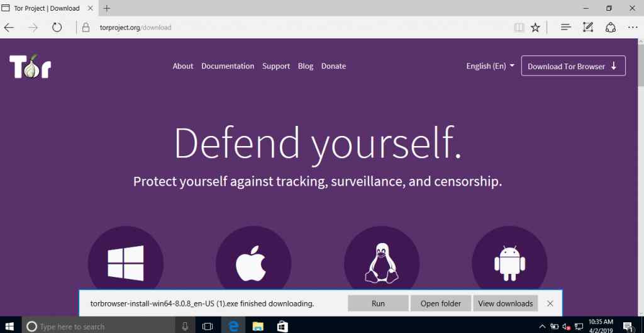Screen dimensions: 644x333
Task: Click the 10:35 AM taskbar clock
Action: pyautogui.click(x=601, y=326)
